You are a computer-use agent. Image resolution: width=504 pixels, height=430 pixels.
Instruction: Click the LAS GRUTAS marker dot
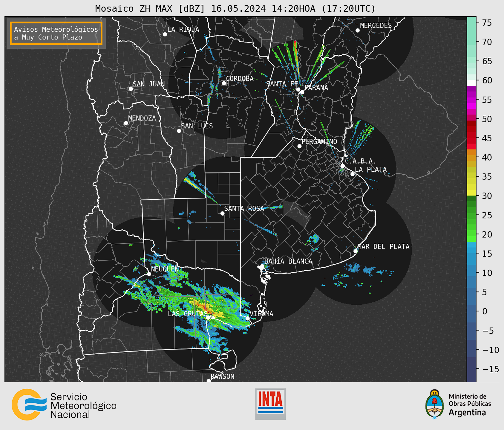click(208, 318)
